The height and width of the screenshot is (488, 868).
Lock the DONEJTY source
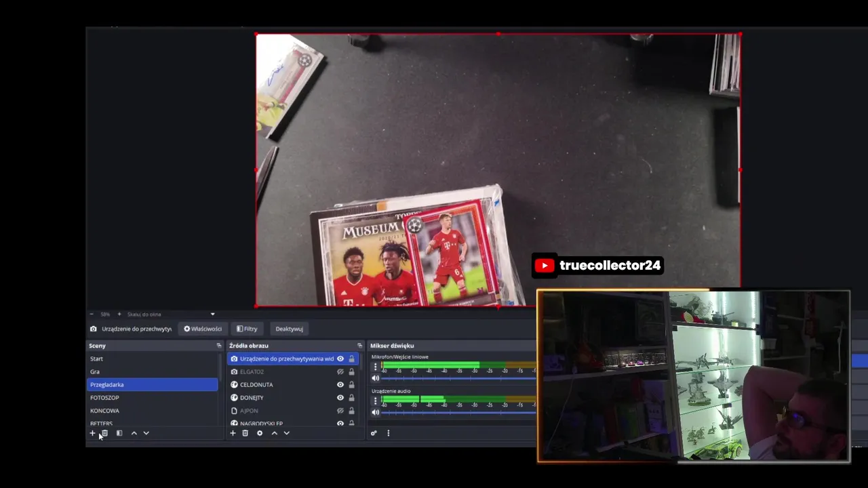(x=351, y=397)
